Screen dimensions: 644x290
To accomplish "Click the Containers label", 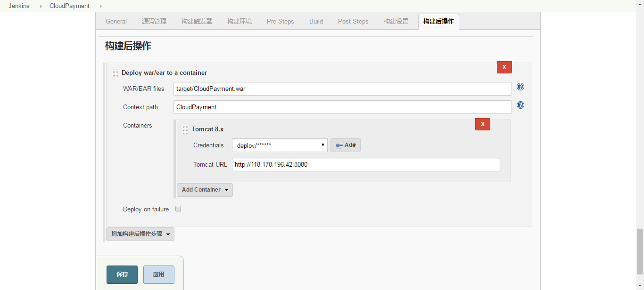I will [138, 125].
